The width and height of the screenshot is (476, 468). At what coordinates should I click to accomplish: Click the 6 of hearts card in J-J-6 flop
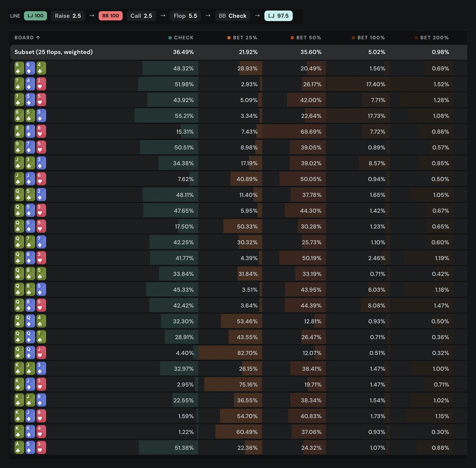pyautogui.click(x=41, y=179)
